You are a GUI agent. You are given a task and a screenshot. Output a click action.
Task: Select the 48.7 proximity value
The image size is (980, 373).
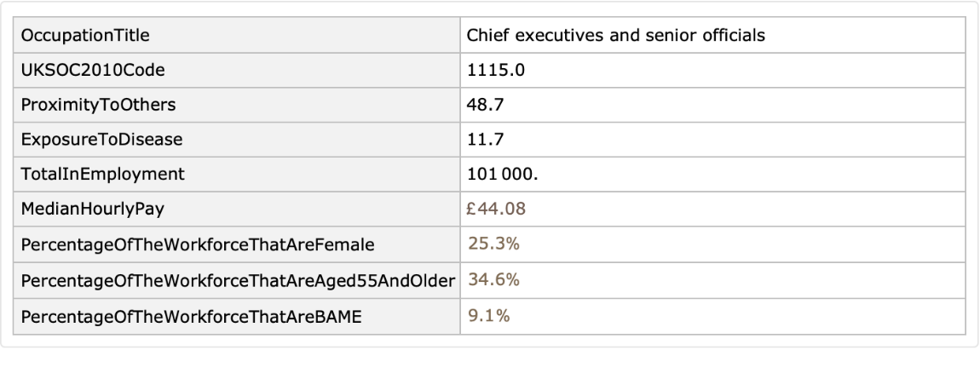[483, 107]
